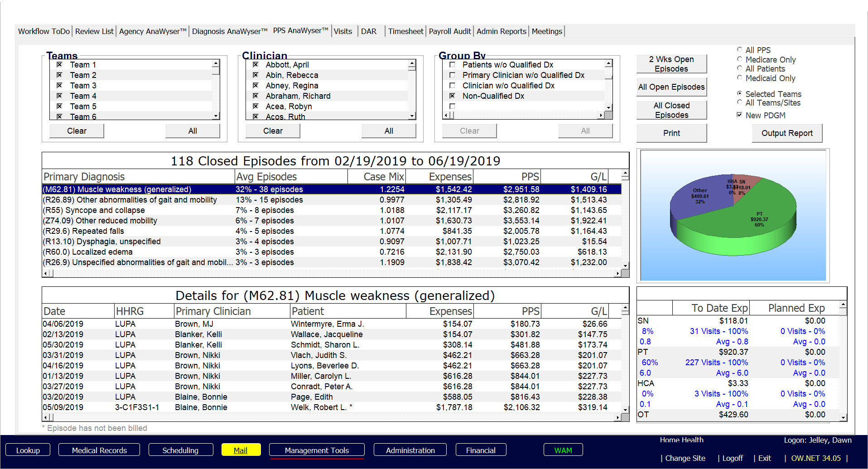
Task: Select (R29.6) Repeated falls row
Action: tap(332, 231)
